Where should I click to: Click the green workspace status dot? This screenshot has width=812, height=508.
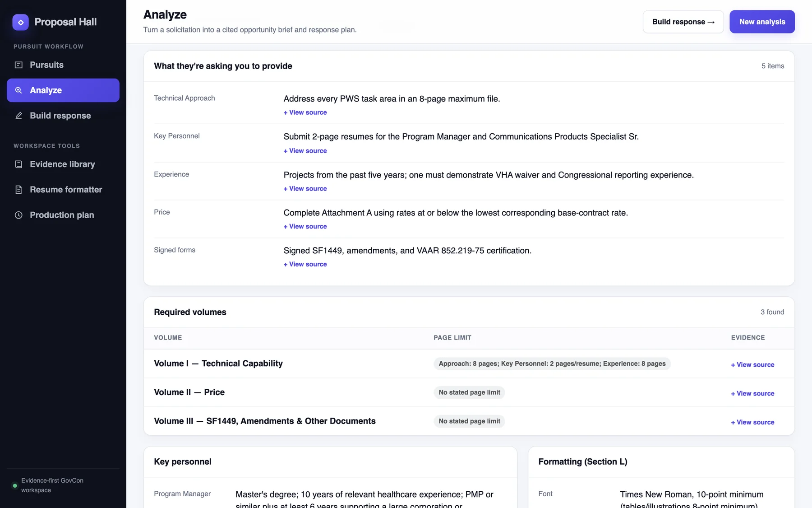tap(15, 486)
